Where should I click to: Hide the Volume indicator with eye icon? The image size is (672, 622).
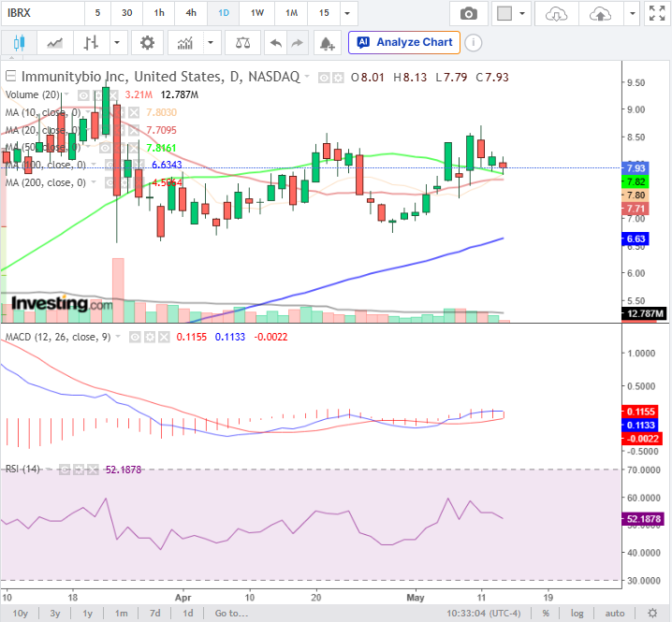[83, 94]
